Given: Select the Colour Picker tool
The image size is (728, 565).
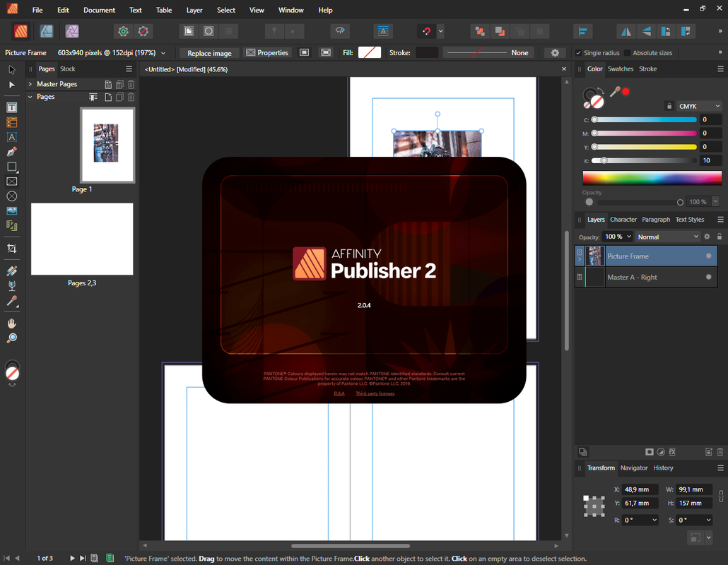Looking at the screenshot, I should point(11,301).
